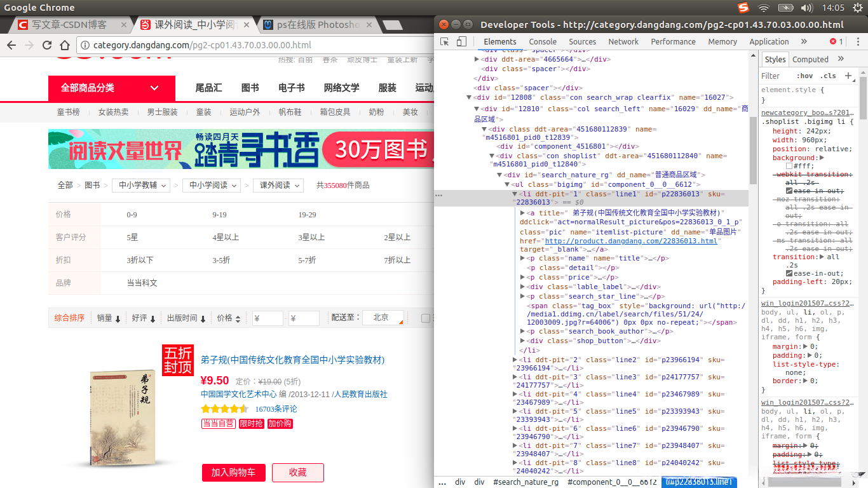The width and height of the screenshot is (868, 488).
Task: Open actions ellipsis beside selected li line1
Action: (438, 196)
